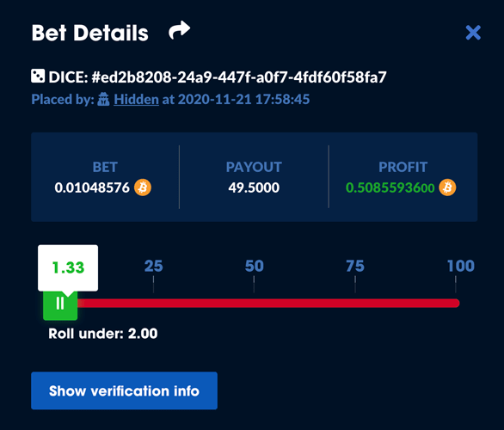The height and width of the screenshot is (430, 504).
Task: Click the Roll under 2.00 label
Action: (x=103, y=334)
